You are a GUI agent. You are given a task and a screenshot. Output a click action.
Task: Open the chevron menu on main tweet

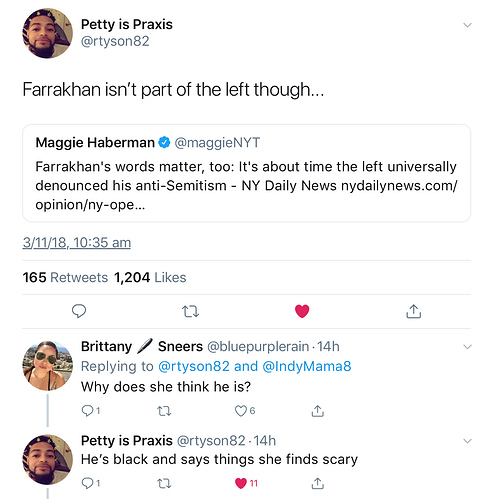(468, 25)
